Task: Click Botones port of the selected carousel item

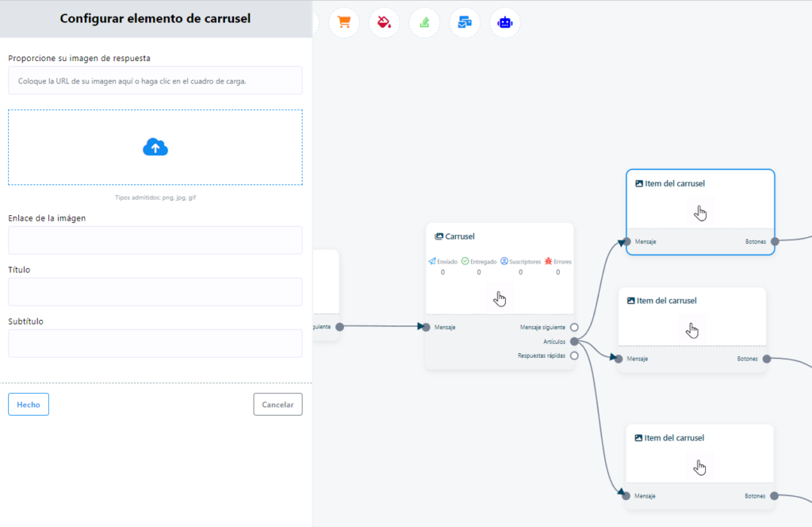Action: click(775, 241)
